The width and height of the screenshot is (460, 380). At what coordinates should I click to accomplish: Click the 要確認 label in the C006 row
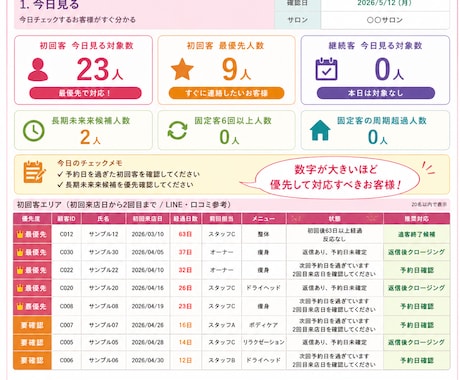[x=32, y=360]
